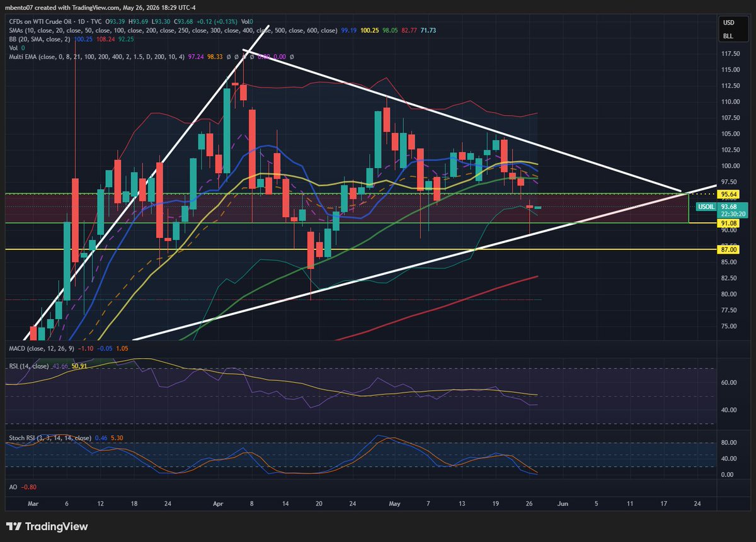Click the yellow 91.08 price label
Screen dimensions: 756x542
pyautogui.click(x=729, y=223)
